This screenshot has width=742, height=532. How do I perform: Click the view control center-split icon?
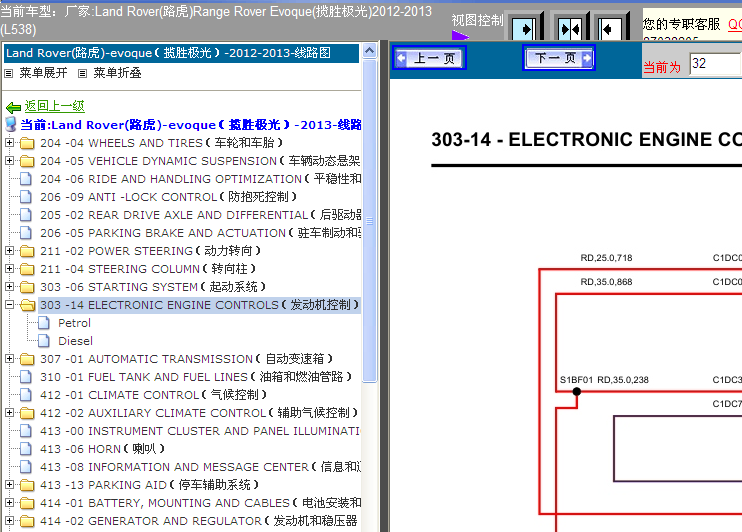point(570,29)
